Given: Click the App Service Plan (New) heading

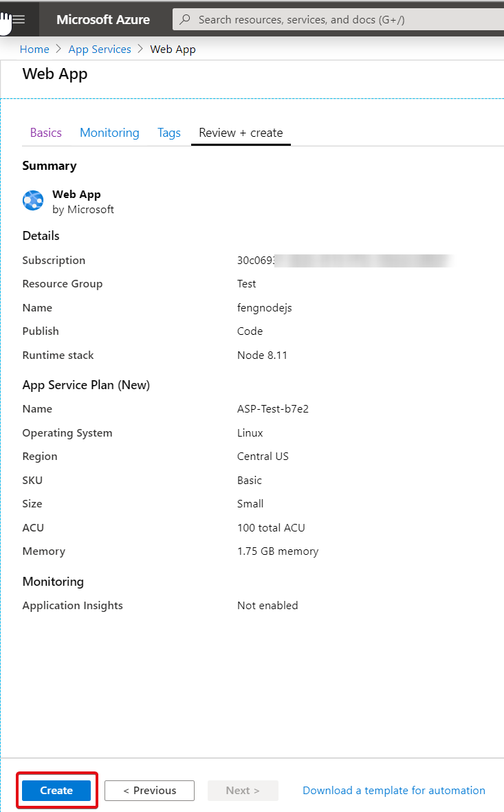Looking at the screenshot, I should [86, 385].
